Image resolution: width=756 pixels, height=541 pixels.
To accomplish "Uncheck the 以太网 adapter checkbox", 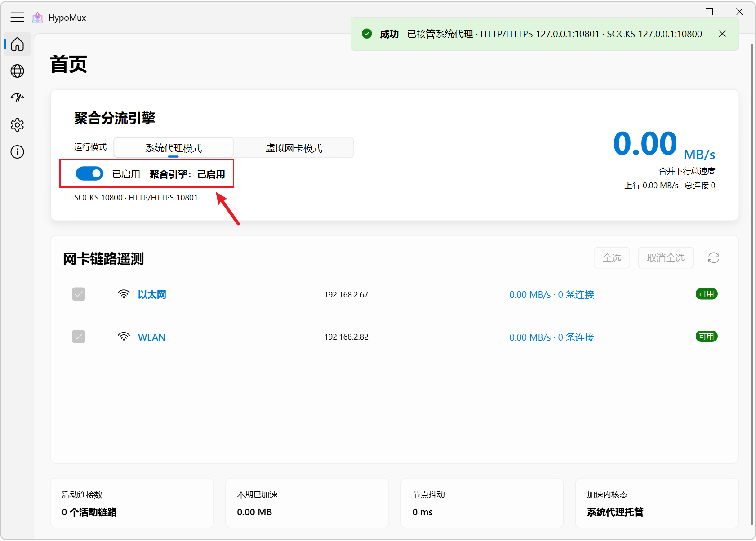I will click(79, 294).
